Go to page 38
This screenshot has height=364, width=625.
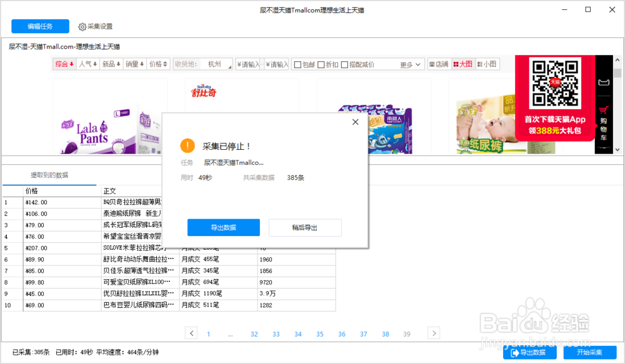tap(386, 334)
